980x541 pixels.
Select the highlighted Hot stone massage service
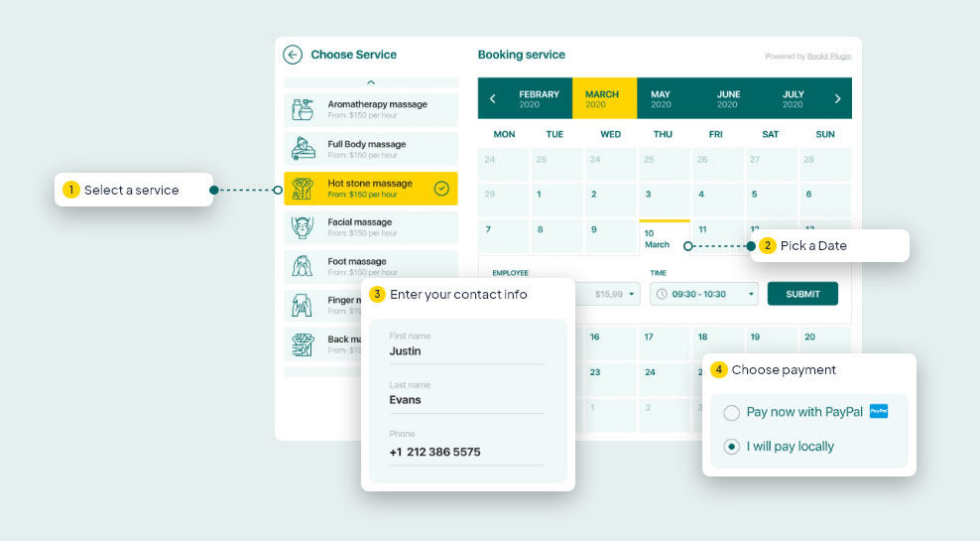click(371, 189)
